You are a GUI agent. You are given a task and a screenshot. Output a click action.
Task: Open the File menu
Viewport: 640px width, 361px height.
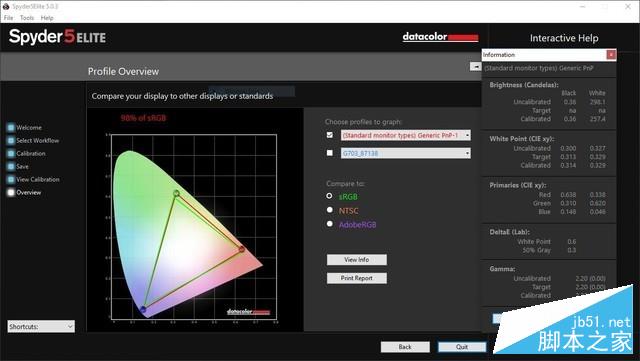point(8,18)
